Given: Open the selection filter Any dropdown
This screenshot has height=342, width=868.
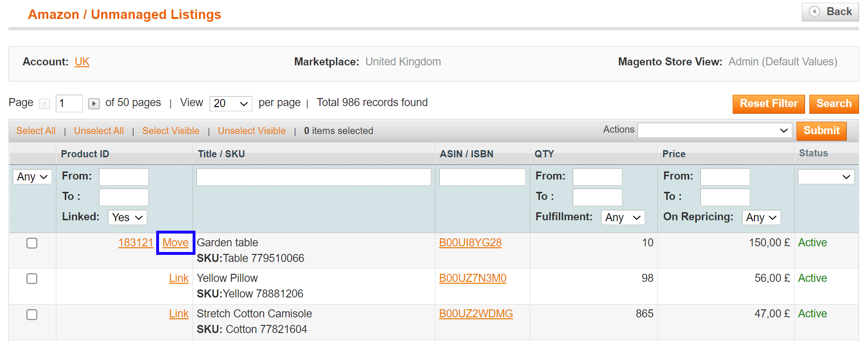Looking at the screenshot, I should coord(32,177).
